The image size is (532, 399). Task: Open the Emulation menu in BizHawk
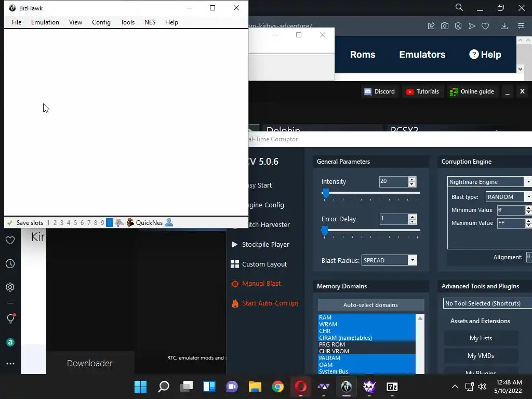click(x=45, y=22)
